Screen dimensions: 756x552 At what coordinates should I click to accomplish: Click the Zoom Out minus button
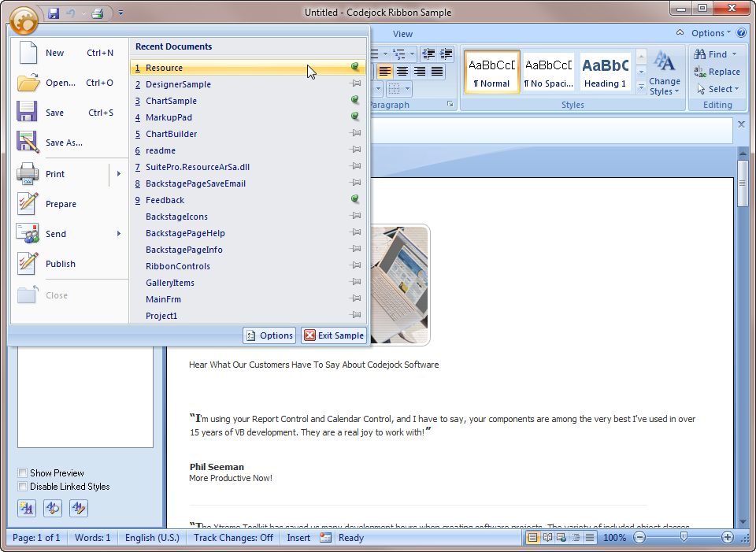coord(639,537)
